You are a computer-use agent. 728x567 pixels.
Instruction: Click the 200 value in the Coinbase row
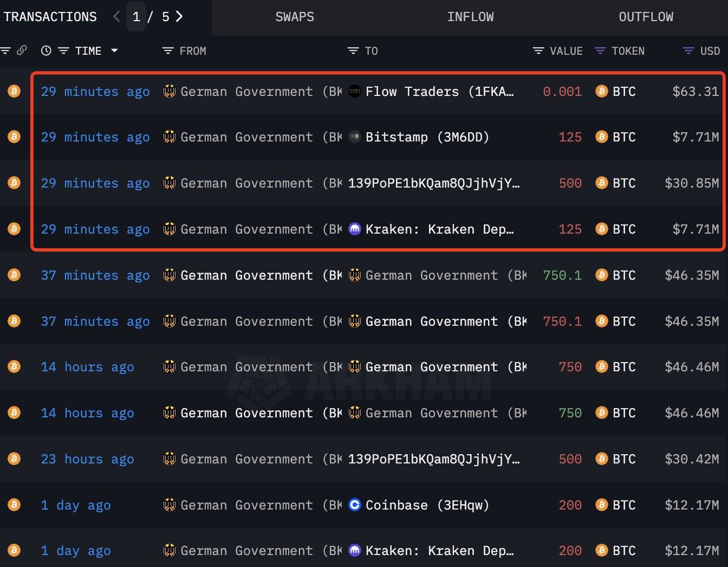click(570, 505)
